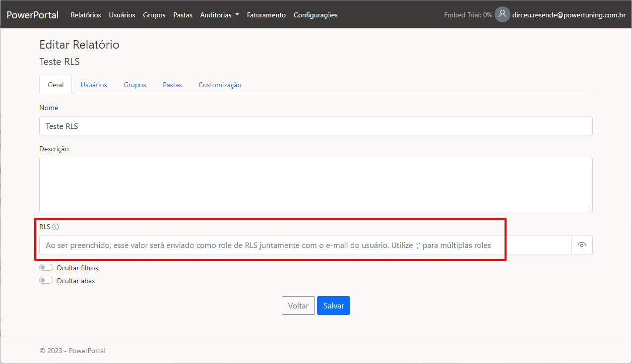This screenshot has height=364, width=632.
Task: Click the RLS info icon
Action: tap(56, 227)
